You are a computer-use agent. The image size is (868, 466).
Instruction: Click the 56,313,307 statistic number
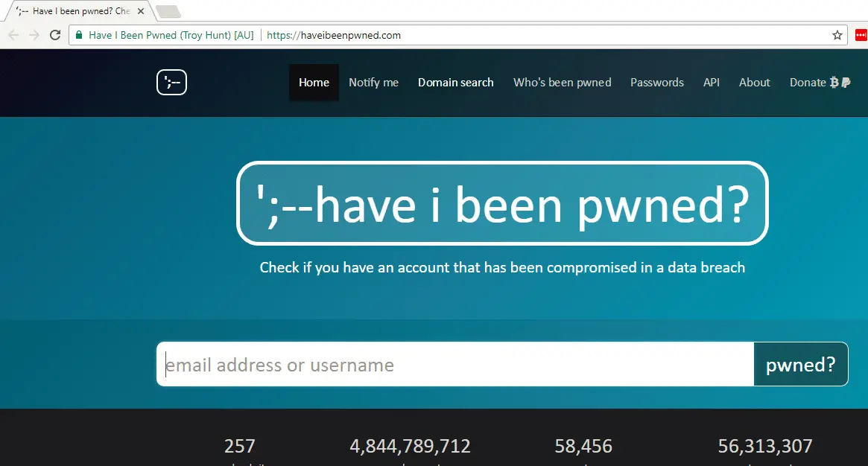[x=765, y=446]
